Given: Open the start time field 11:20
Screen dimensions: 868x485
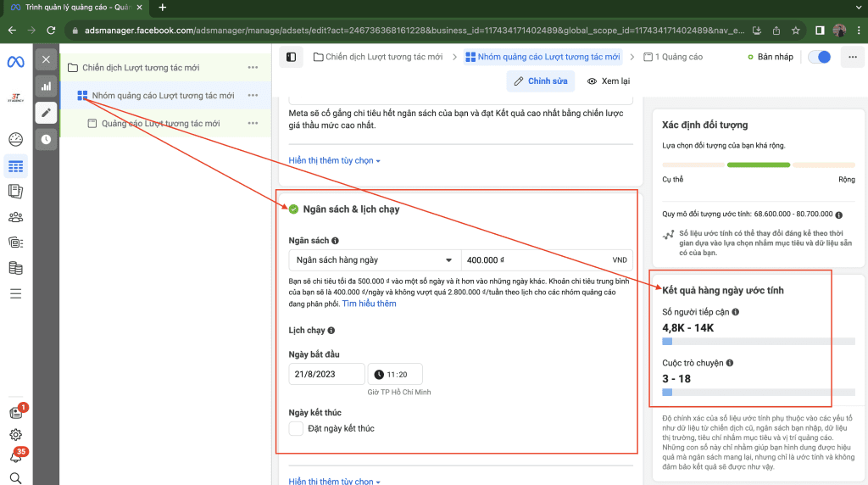Looking at the screenshot, I should [395, 374].
